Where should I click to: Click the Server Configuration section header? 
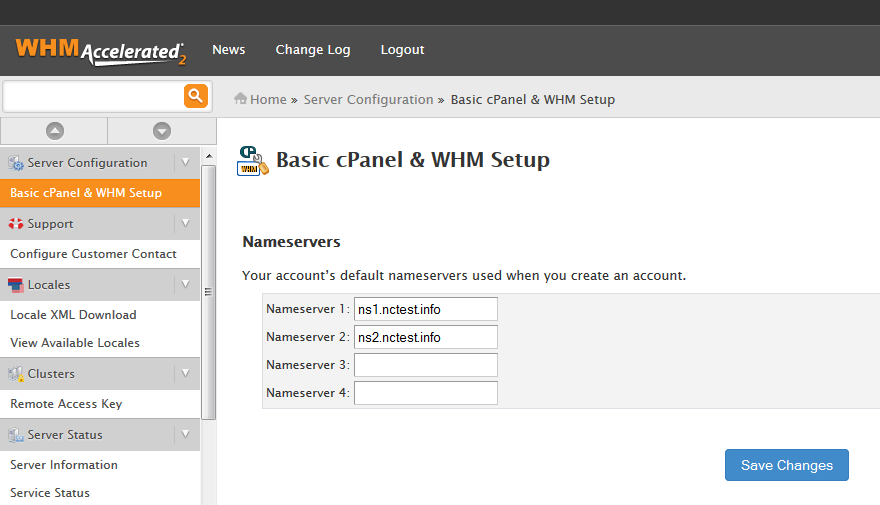[100, 163]
